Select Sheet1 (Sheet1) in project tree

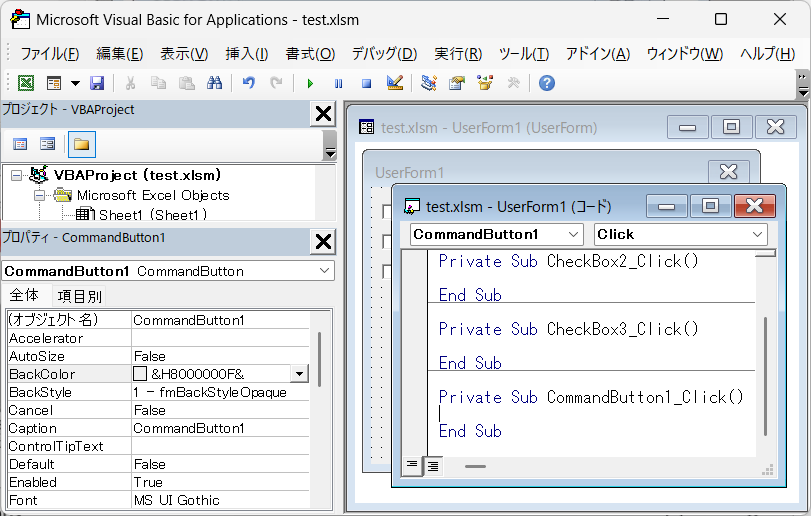[x=153, y=215]
